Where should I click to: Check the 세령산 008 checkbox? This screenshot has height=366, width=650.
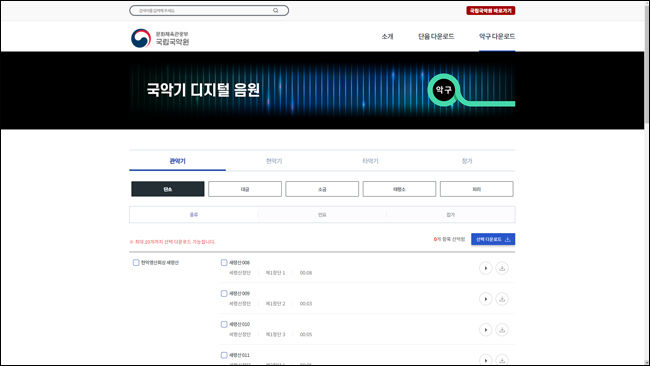[224, 262]
